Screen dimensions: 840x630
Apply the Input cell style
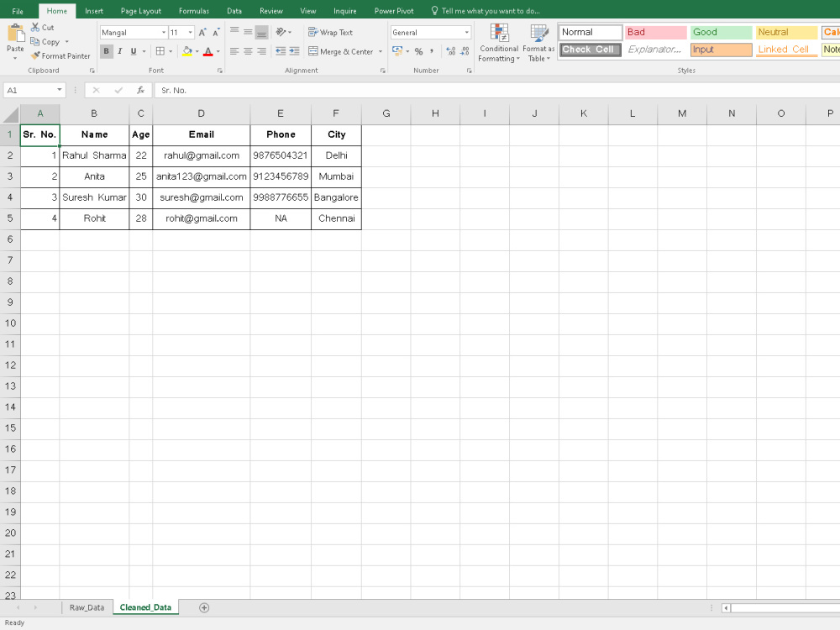click(x=721, y=50)
